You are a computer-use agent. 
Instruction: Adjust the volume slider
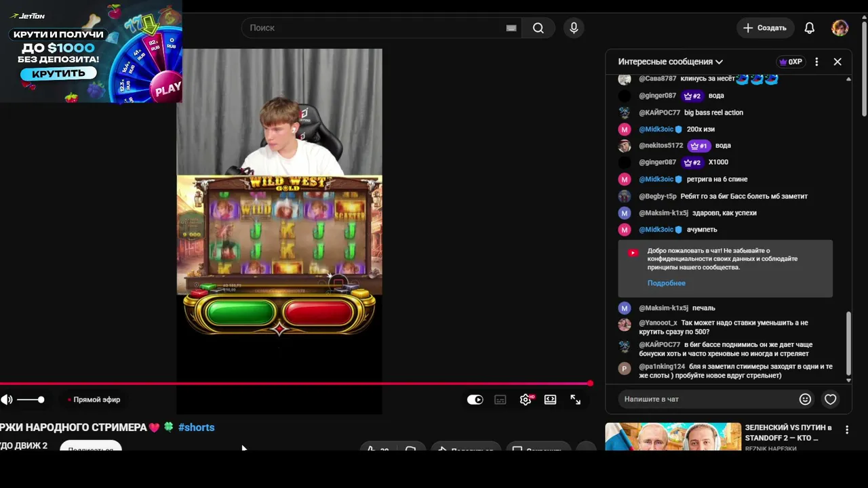(x=31, y=400)
